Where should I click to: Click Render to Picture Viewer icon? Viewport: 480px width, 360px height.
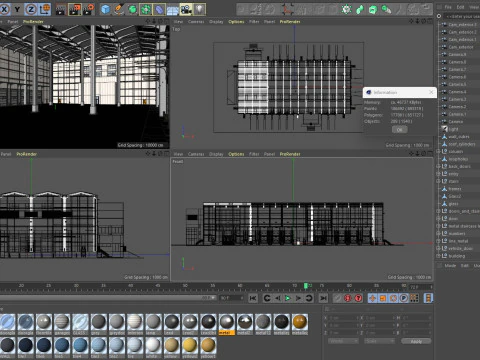(75, 9)
